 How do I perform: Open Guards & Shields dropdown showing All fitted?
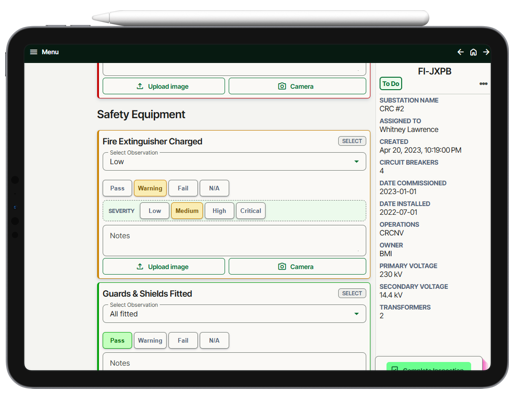(x=234, y=314)
